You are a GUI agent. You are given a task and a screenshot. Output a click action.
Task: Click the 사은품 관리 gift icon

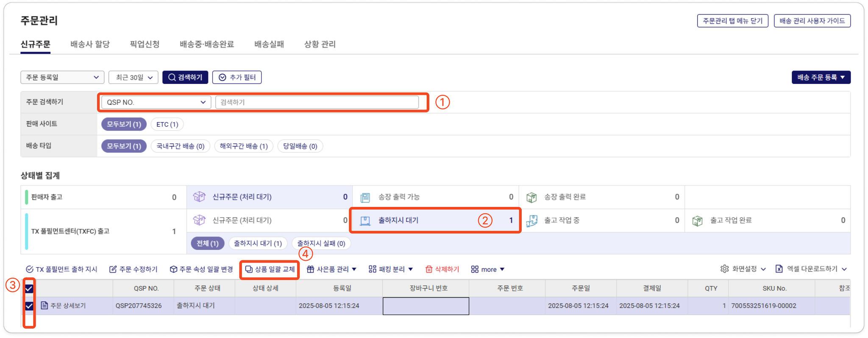click(x=310, y=269)
